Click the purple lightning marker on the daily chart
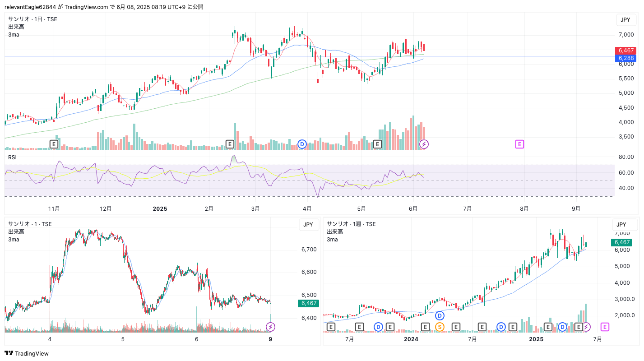 pyautogui.click(x=424, y=144)
